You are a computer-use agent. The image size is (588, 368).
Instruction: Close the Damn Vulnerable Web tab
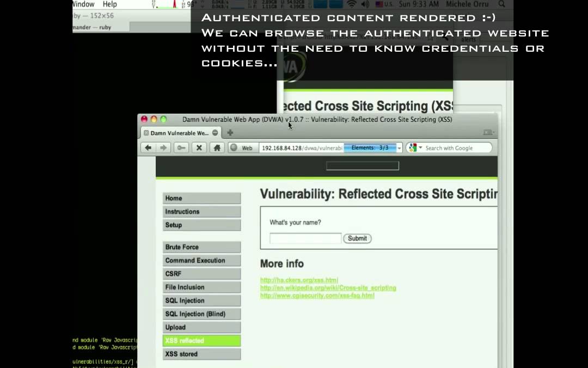coord(215,133)
